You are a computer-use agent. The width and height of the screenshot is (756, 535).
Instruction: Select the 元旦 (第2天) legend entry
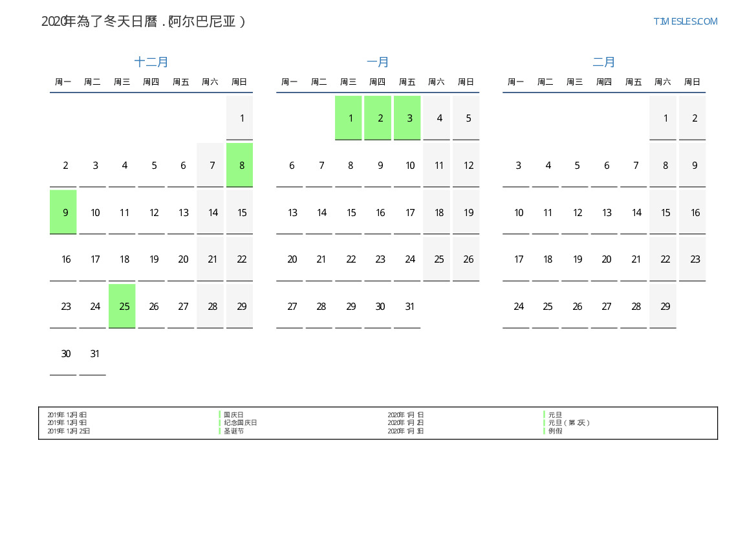(x=568, y=422)
